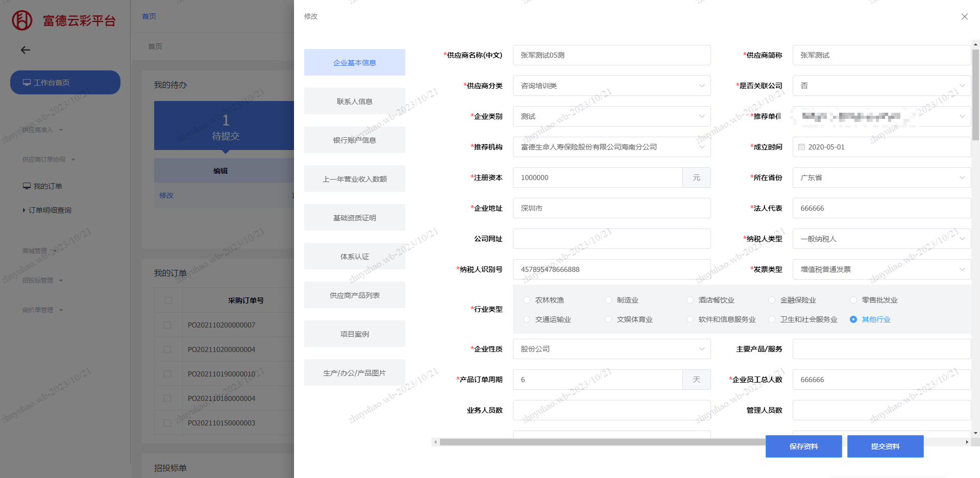Click the 供应商名称(中文) input field
Screen dimensions: 980x478
[x=611, y=55]
